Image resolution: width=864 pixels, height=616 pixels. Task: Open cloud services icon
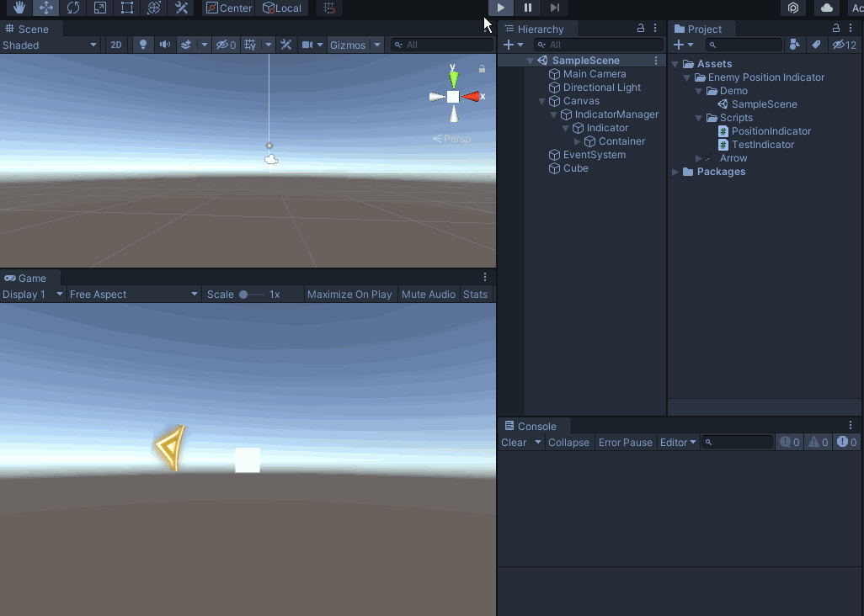pos(827,8)
